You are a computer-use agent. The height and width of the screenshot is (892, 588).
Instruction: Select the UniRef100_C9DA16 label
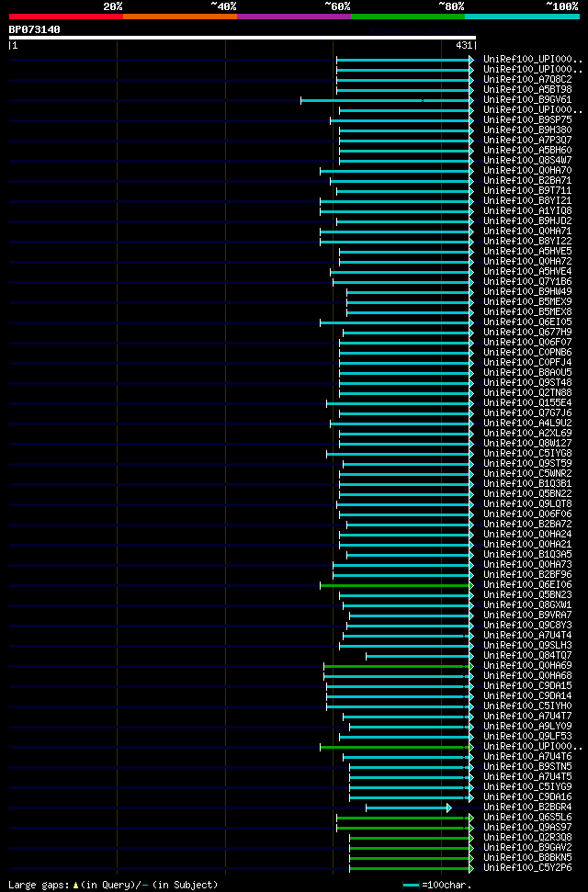pos(527,797)
